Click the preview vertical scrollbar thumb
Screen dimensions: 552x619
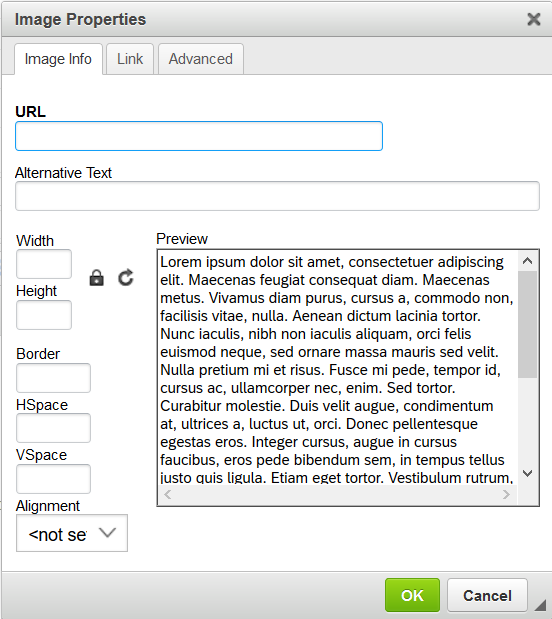point(528,324)
